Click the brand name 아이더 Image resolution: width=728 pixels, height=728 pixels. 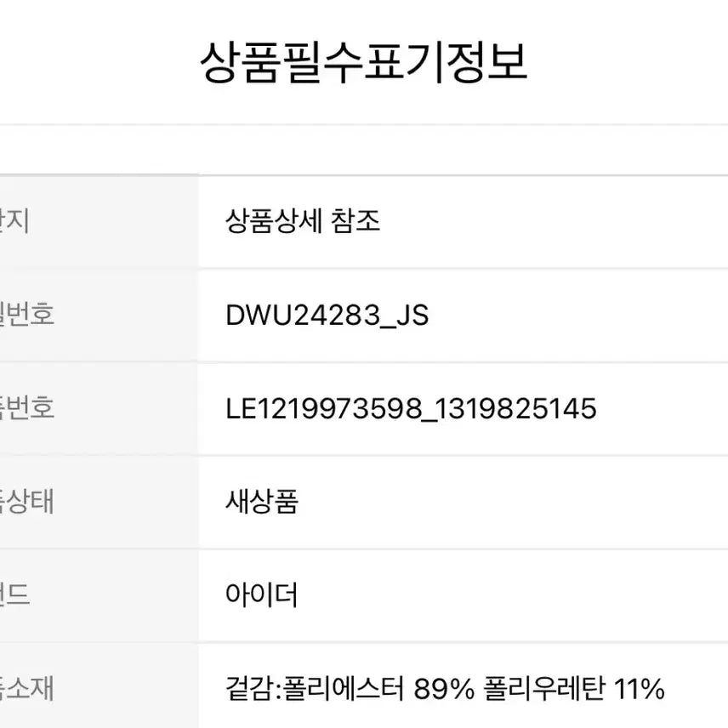tap(262, 595)
